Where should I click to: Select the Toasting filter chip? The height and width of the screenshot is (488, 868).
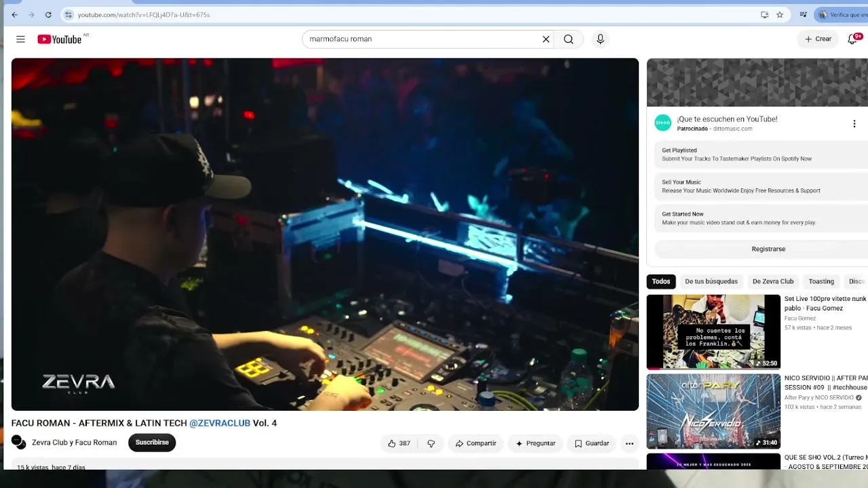(x=821, y=281)
